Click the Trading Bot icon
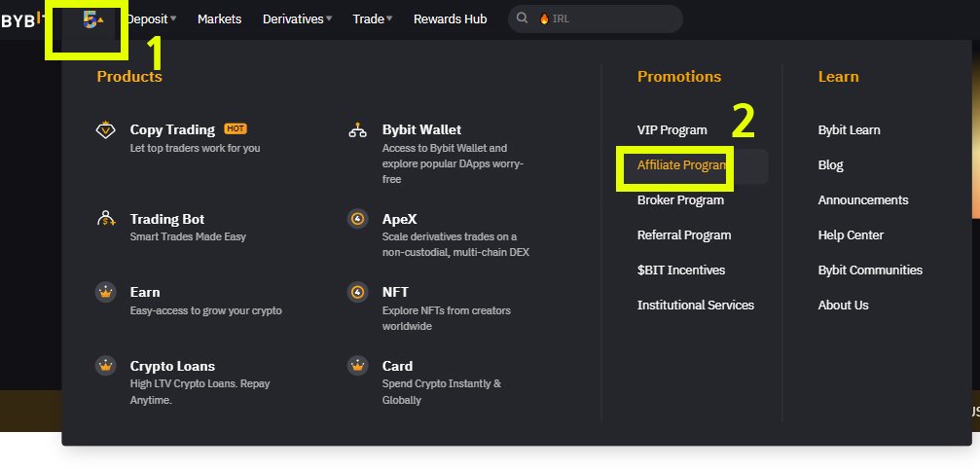 pyautogui.click(x=106, y=219)
